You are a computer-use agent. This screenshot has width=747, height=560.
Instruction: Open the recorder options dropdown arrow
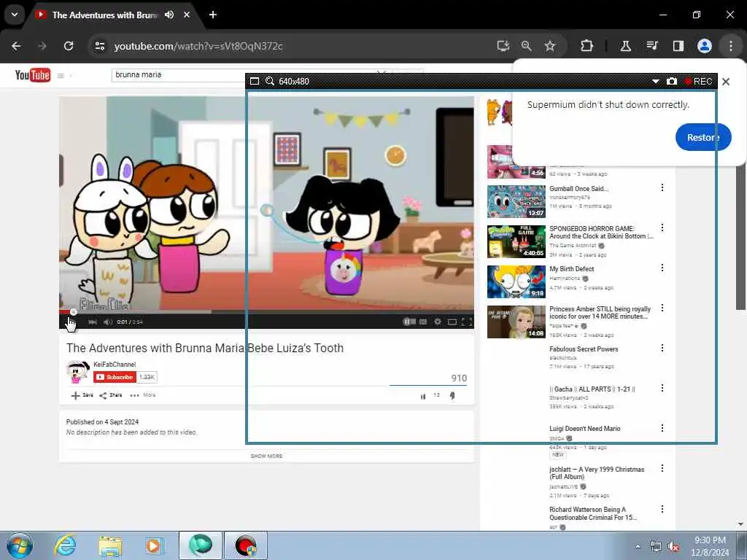click(656, 82)
